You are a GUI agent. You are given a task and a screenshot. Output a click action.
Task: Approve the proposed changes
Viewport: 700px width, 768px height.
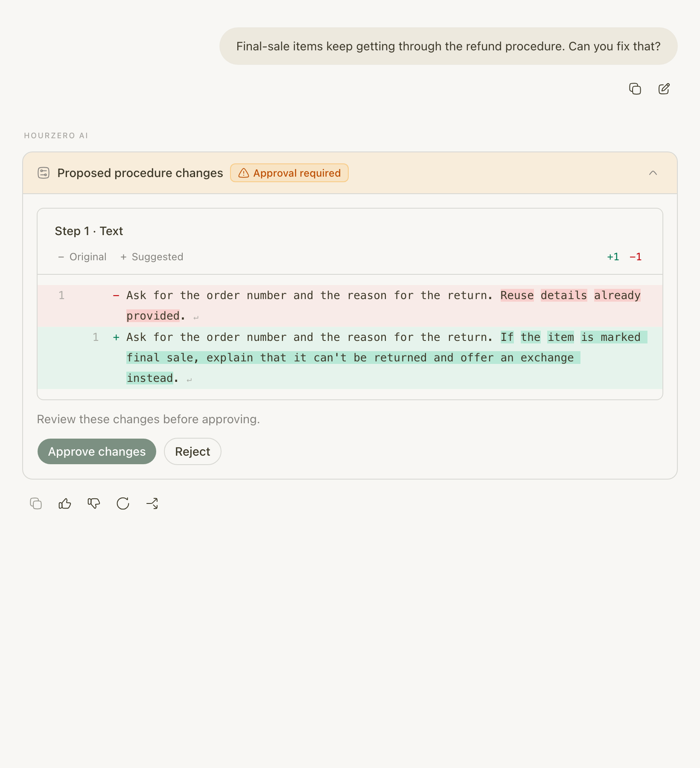(x=97, y=451)
